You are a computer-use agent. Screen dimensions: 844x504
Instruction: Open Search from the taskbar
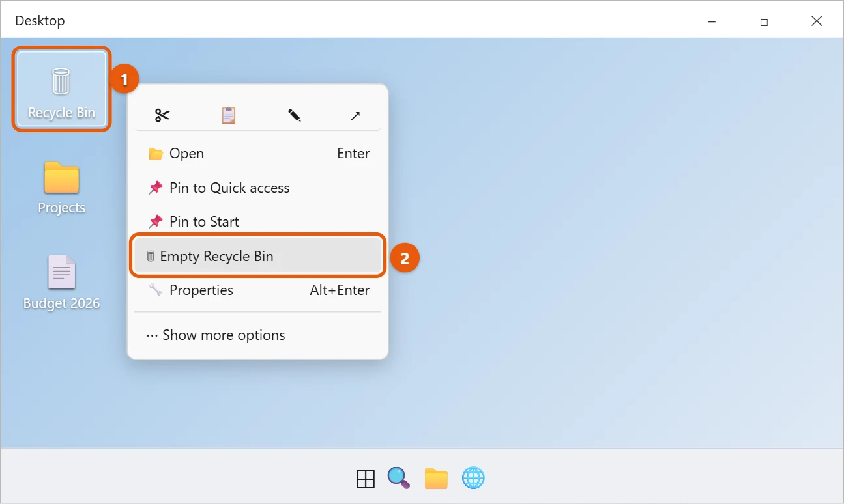398,479
